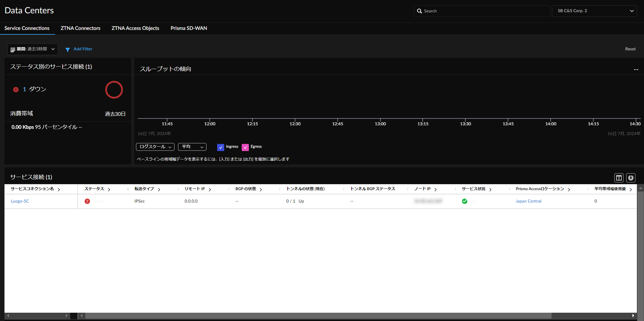
Task: Expand the ステータス column chevron
Action: [109, 190]
